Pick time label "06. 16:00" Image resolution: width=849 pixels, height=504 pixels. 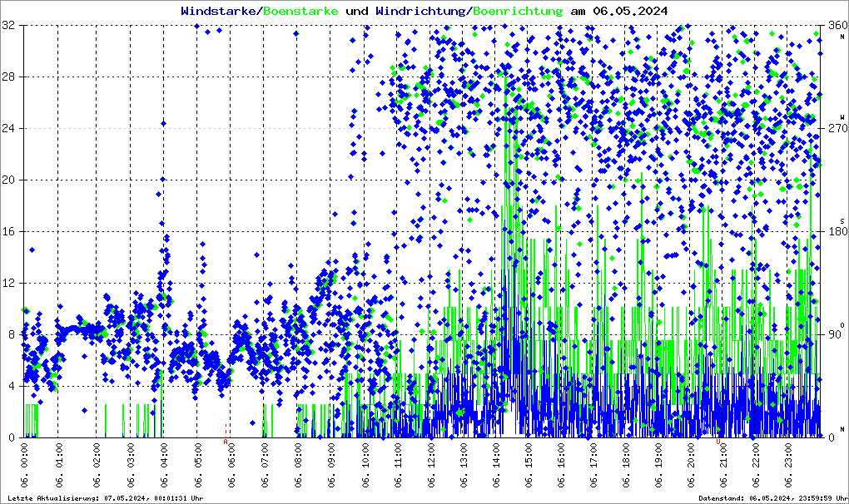tap(560, 465)
